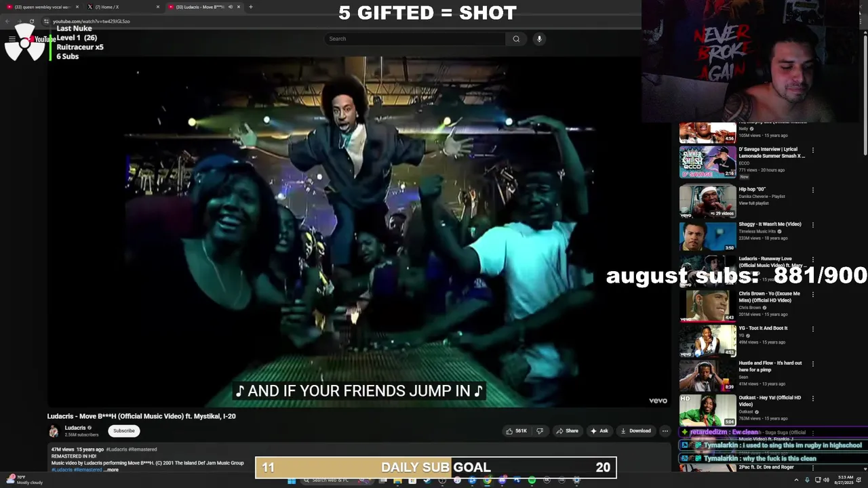Open Discord from the taskbar

pyautogui.click(x=502, y=481)
